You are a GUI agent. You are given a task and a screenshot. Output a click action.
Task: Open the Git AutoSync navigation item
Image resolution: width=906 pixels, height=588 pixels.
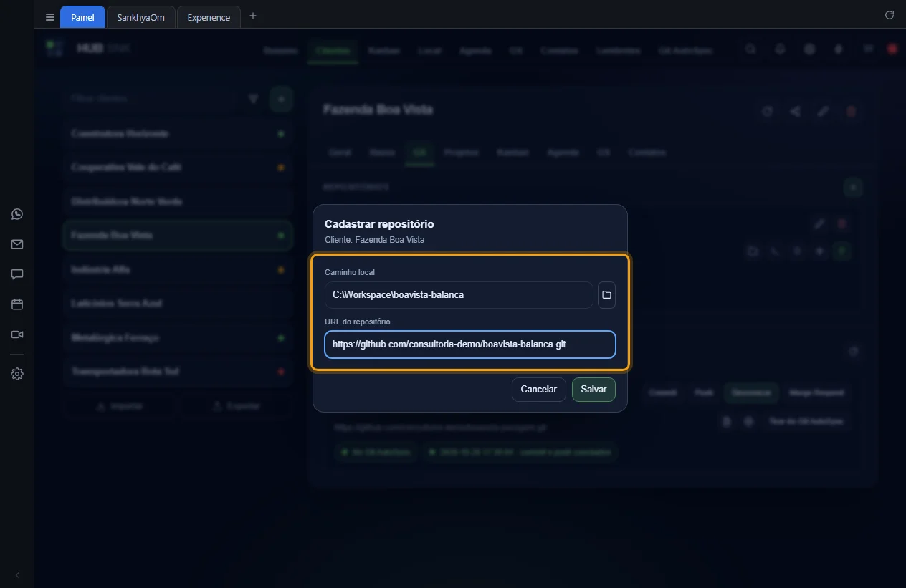685,51
